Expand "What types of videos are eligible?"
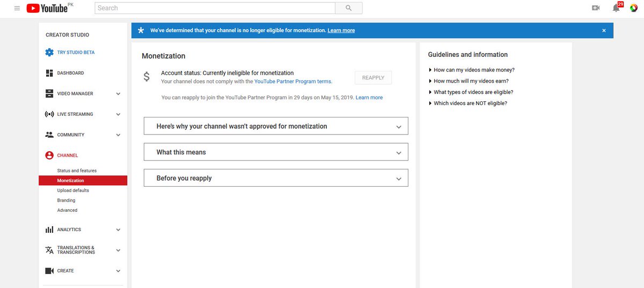Screen dimensions: 644x288 coord(471,92)
